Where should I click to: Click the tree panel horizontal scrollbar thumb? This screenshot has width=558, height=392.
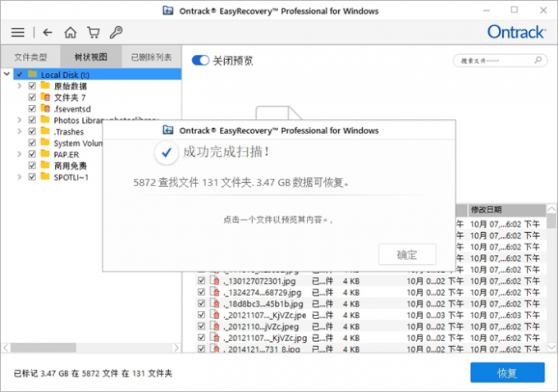pyautogui.click(x=43, y=347)
